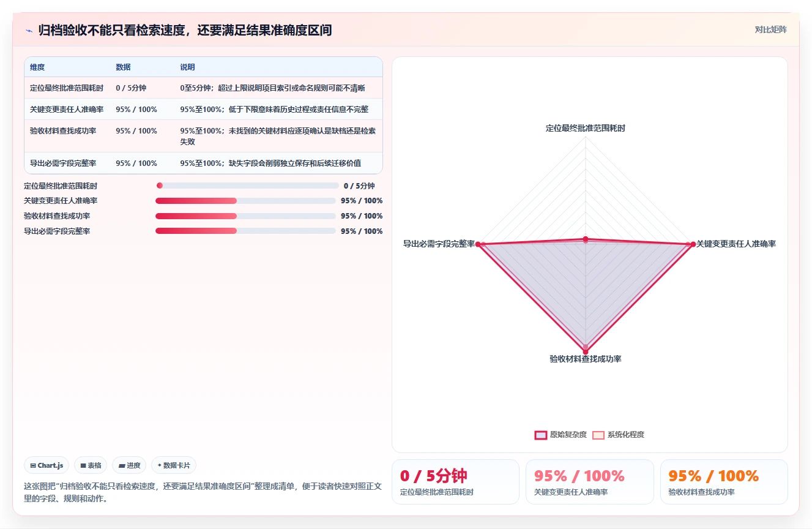812x529 pixels.
Task: Click the 原始复杂度 legend color box
Action: point(541,435)
